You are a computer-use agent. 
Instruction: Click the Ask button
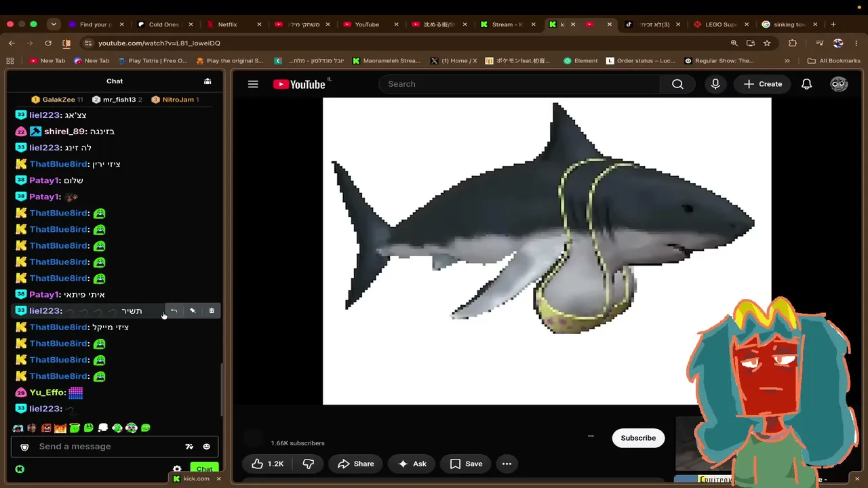(412, 464)
